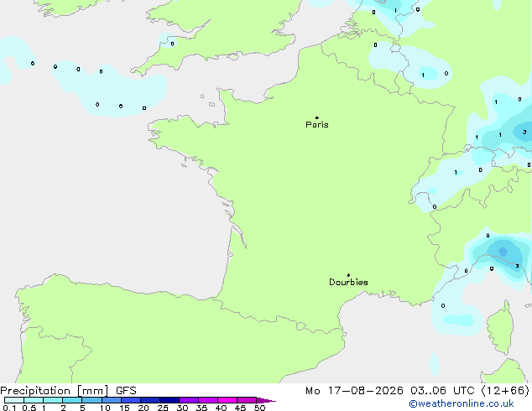The image size is (532, 411).
Task: Pick the 25–30 mm navy legend swatch
Action: (x=170, y=400)
